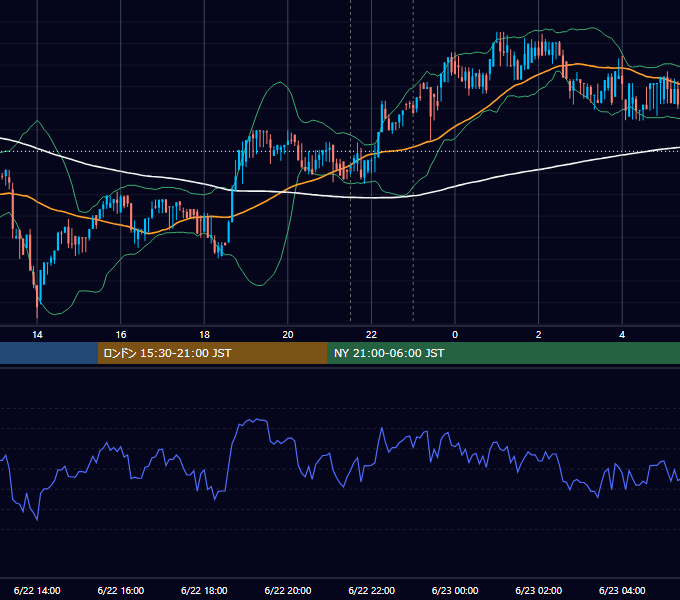
Task: Click the NY 21:00-06:00 JST session bar
Action: pyautogui.click(x=503, y=353)
